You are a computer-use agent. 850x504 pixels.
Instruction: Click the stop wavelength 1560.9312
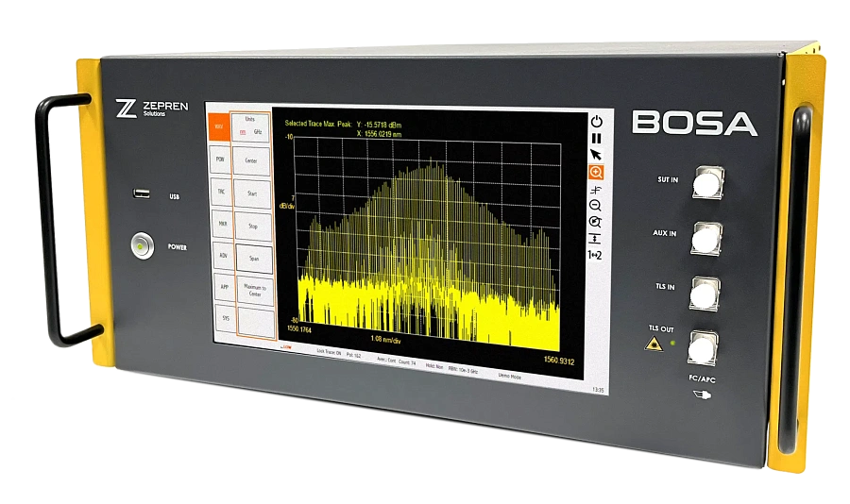[559, 361]
